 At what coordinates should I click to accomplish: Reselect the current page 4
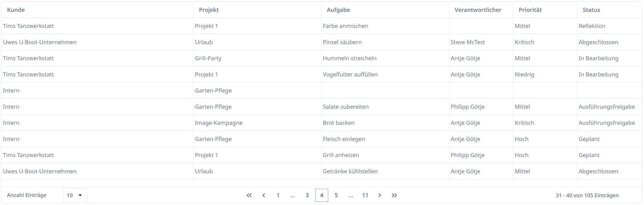point(321,195)
